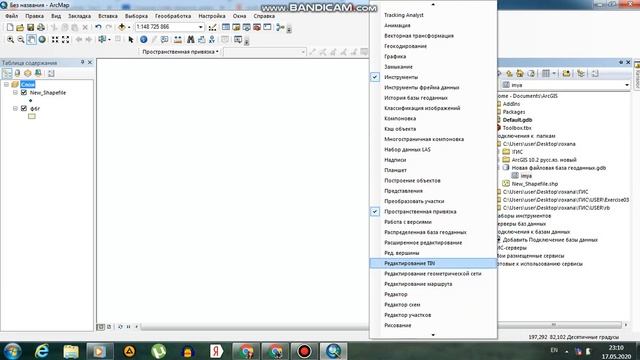The image size is (640, 360).
Task: Select New_Shapefile.shp in the Catalog tree
Action: [534, 184]
